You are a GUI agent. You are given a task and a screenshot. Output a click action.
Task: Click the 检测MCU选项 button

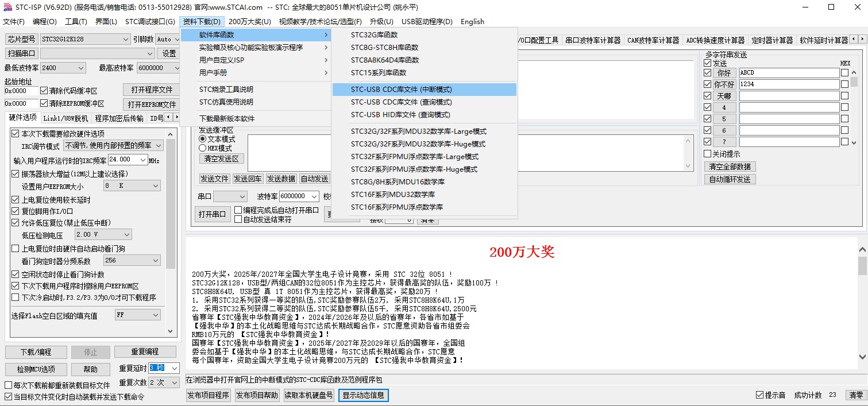pyautogui.click(x=36, y=369)
